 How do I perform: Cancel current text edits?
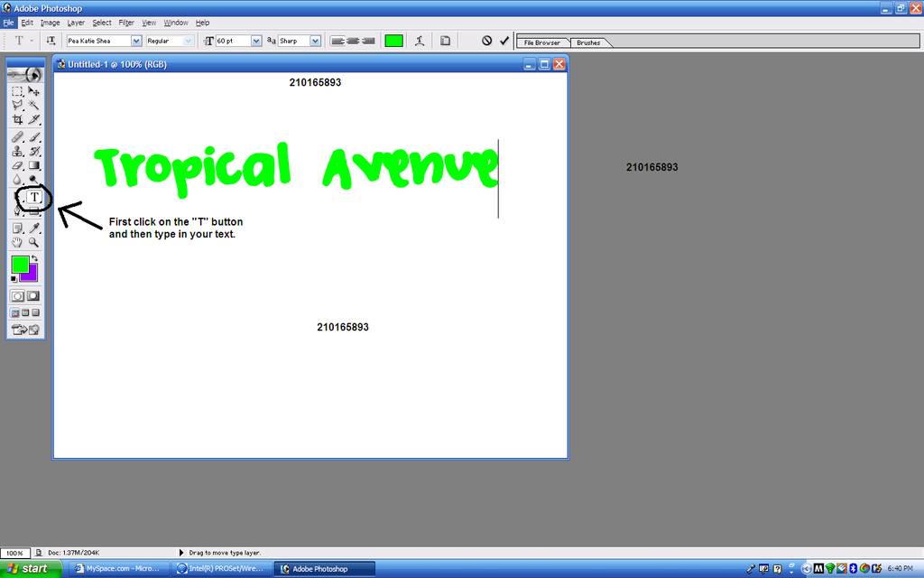click(486, 41)
